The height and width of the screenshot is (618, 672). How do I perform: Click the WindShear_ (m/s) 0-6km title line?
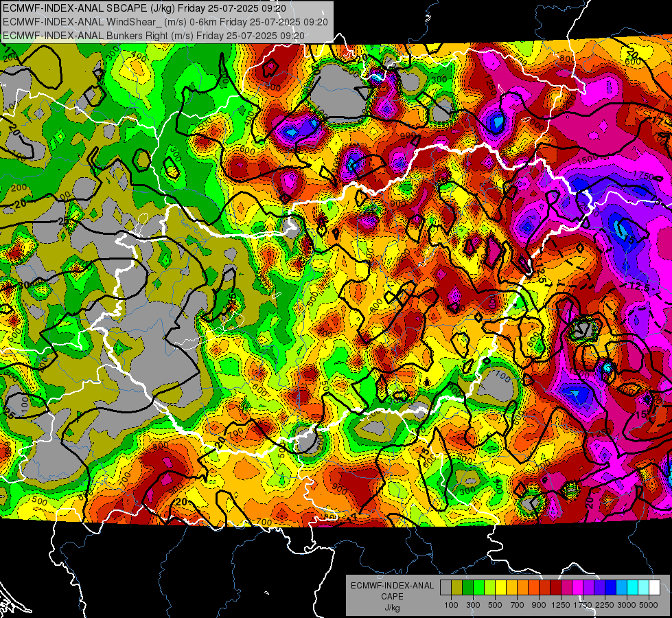(x=165, y=22)
